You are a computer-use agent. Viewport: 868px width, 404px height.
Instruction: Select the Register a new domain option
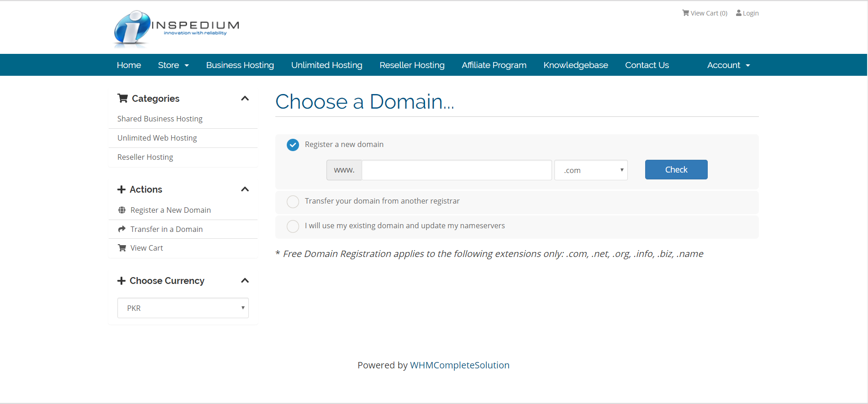click(293, 145)
